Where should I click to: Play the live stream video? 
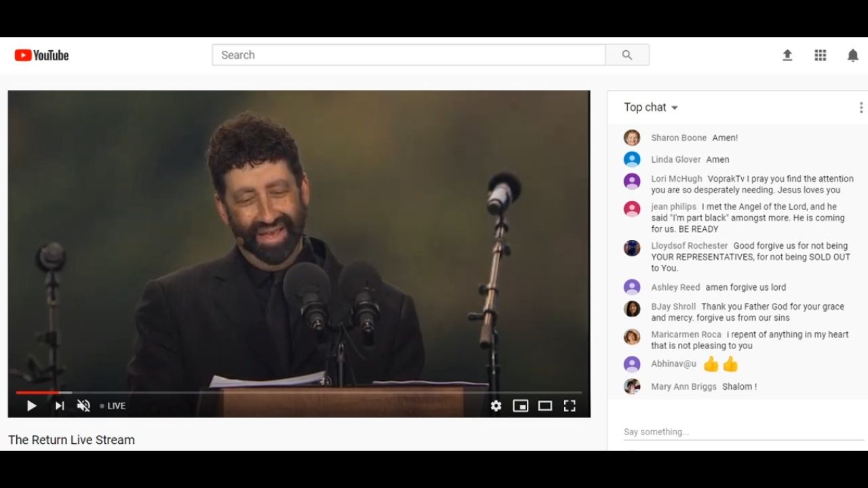(31, 406)
